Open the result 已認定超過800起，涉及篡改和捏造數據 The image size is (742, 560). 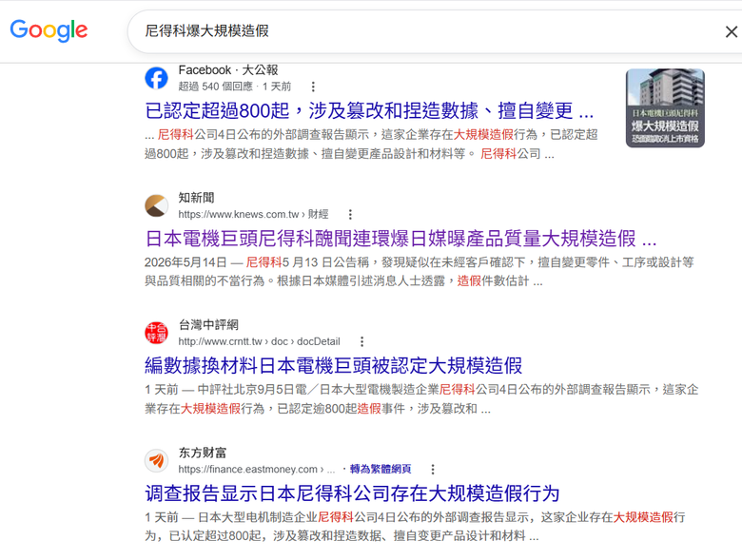pos(369,110)
